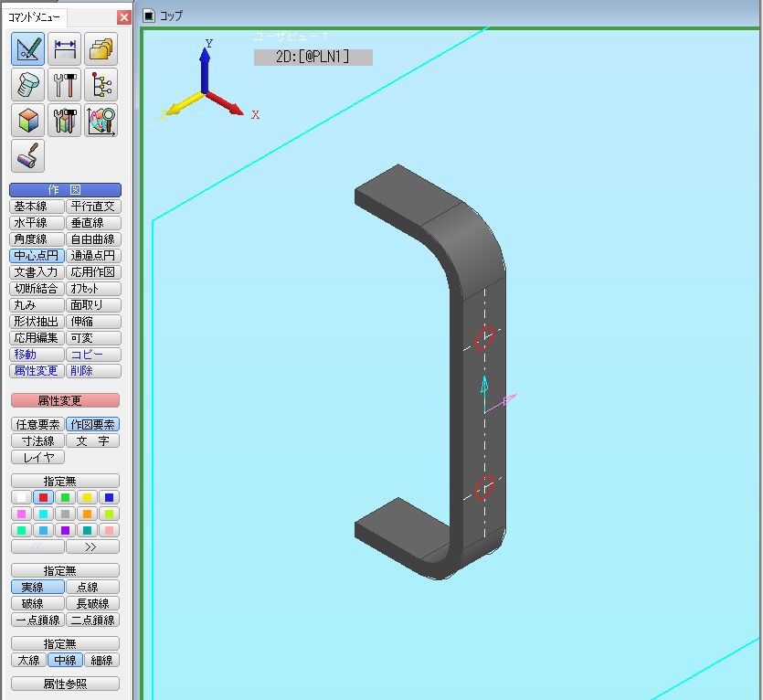Select the 文 字 option
Image resolution: width=763 pixels, height=700 pixels.
point(93,441)
